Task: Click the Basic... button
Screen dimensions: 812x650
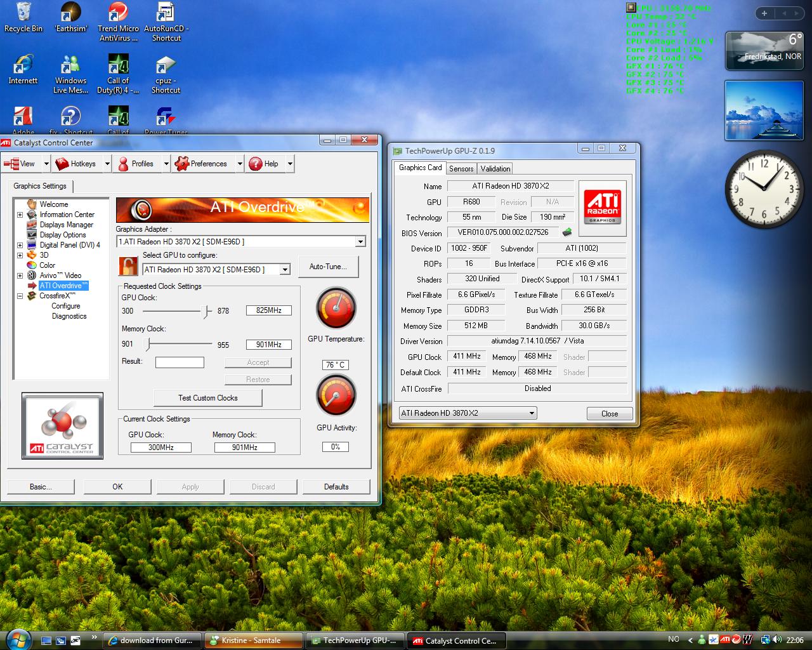Action: click(x=41, y=487)
